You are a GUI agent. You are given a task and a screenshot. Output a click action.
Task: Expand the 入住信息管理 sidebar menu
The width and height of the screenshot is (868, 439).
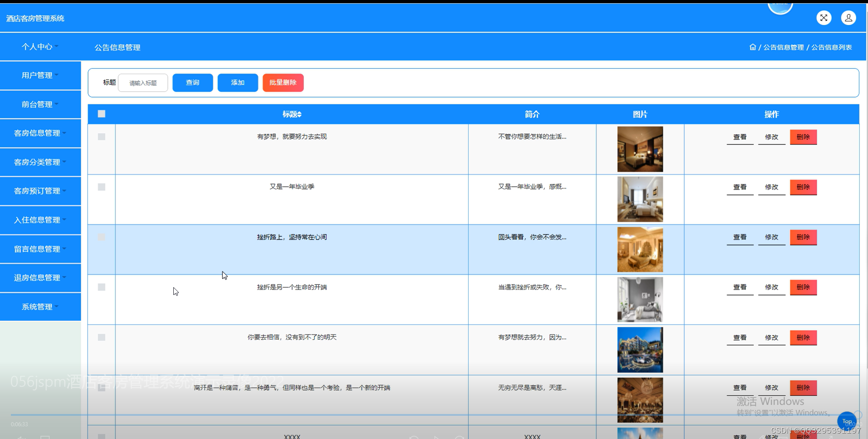coord(40,220)
